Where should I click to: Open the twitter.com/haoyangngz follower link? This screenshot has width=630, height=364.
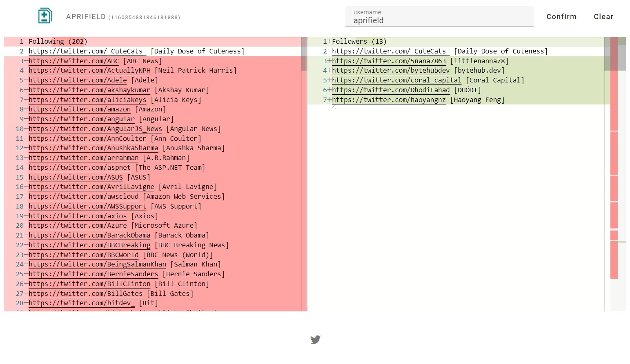(388, 100)
